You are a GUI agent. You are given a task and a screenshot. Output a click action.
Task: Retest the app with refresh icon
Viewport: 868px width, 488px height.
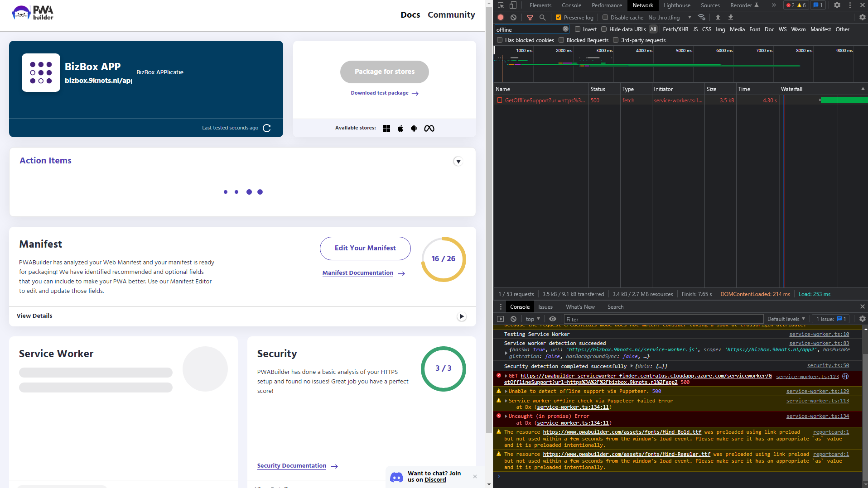coord(267,128)
